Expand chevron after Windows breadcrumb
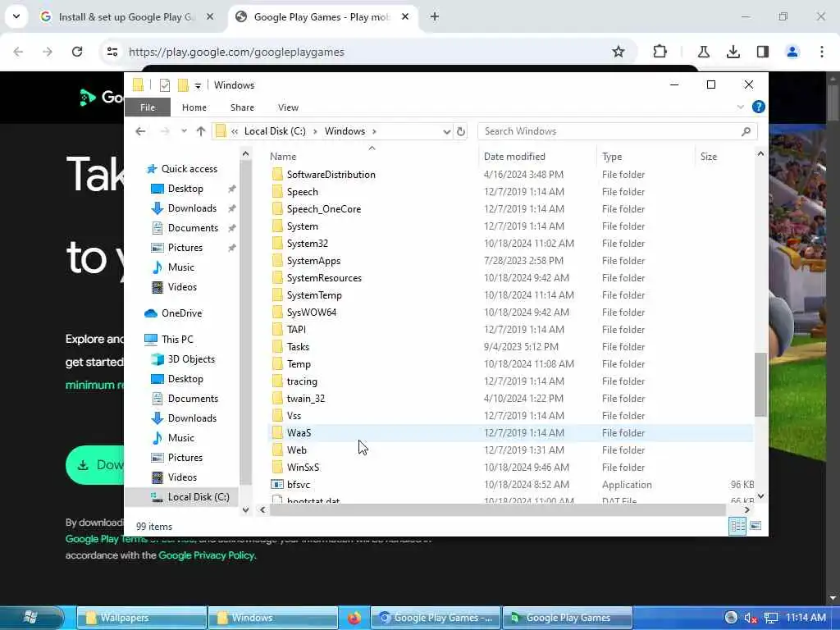Viewport: 840px width, 630px height. tap(374, 132)
